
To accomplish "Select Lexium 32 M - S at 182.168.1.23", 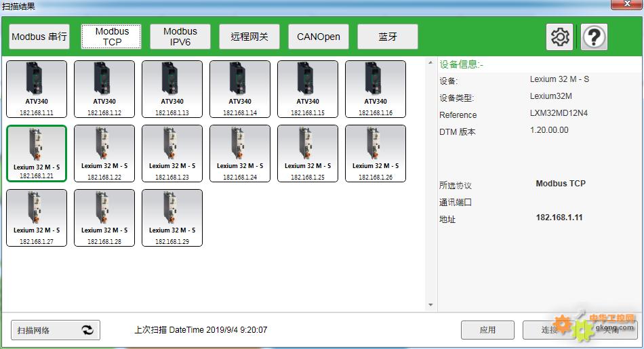I will [172, 154].
